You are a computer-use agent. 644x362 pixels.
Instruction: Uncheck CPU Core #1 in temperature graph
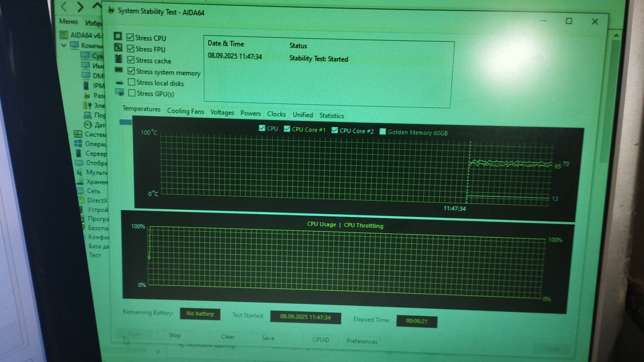click(287, 129)
